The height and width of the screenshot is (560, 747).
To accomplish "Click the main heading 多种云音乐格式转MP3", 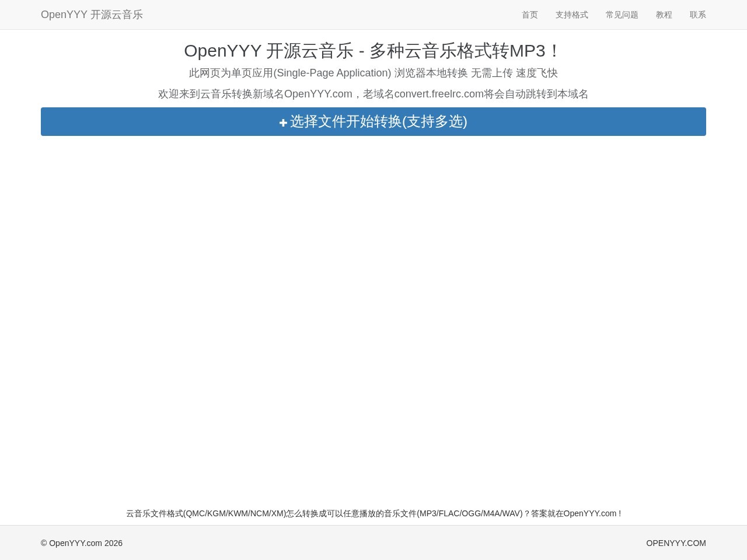I will tap(464, 51).
